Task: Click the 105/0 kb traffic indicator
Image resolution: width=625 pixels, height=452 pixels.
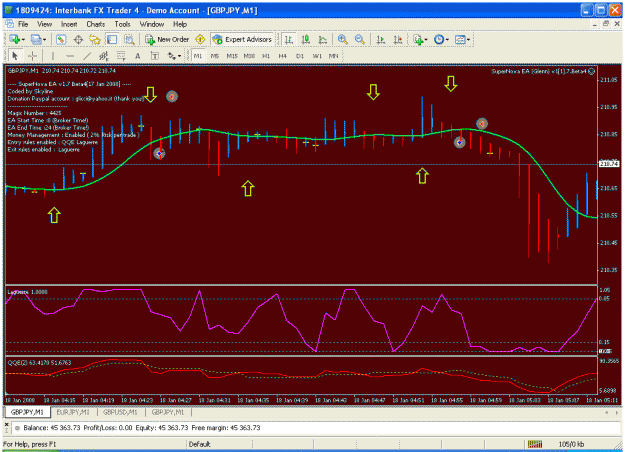Action: coord(570,444)
